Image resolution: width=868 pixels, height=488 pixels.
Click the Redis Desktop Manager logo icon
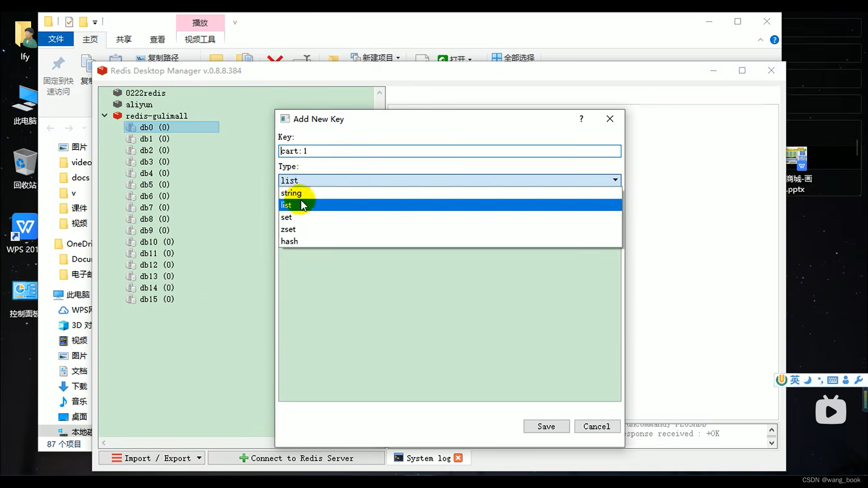pos(102,70)
